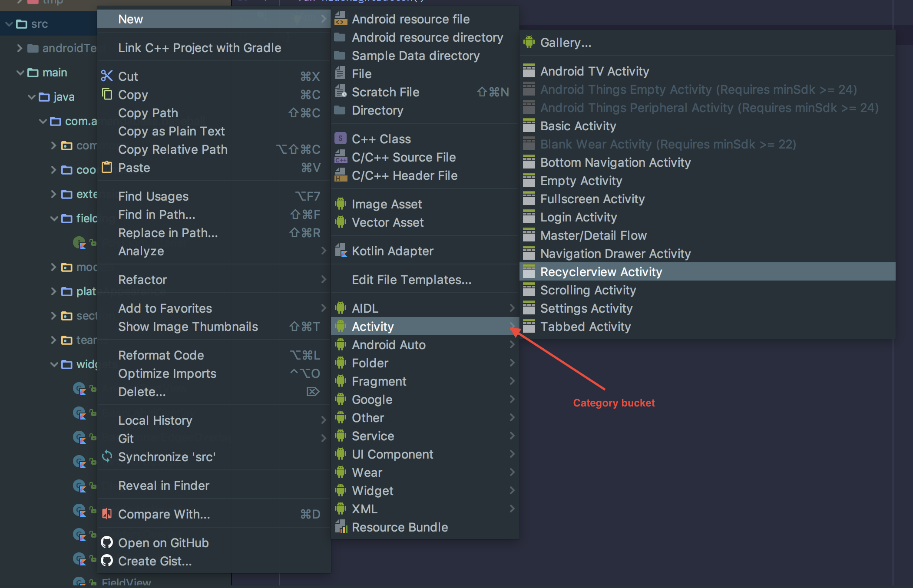Choose Show Image Thumbnails
Screen dimensions: 913x588
click(x=214, y=326)
